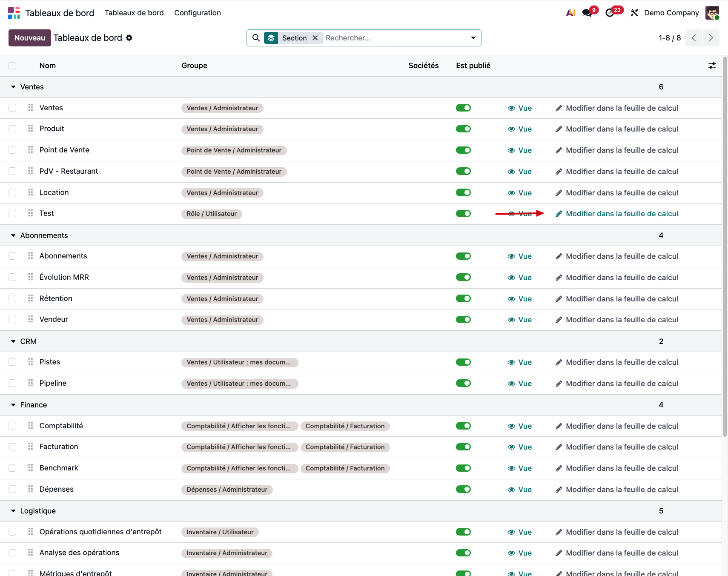Open the activities clock icon showing 23
This screenshot has height=576, width=728.
tap(610, 13)
